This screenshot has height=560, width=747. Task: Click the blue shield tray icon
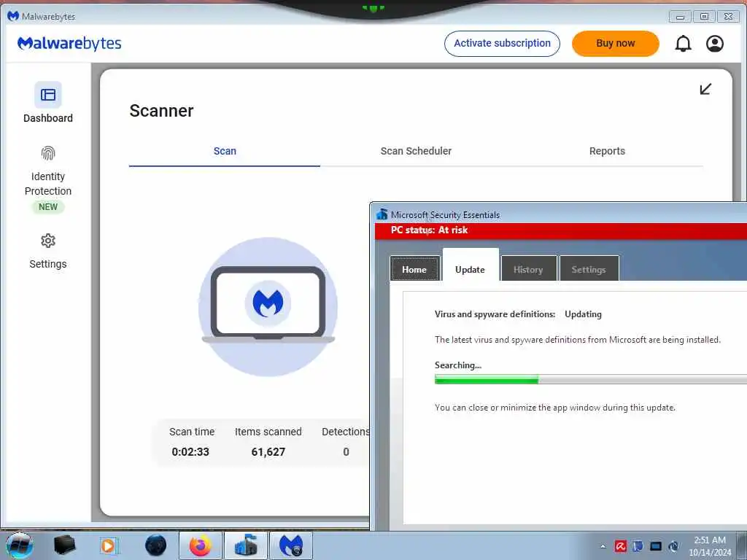click(638, 546)
